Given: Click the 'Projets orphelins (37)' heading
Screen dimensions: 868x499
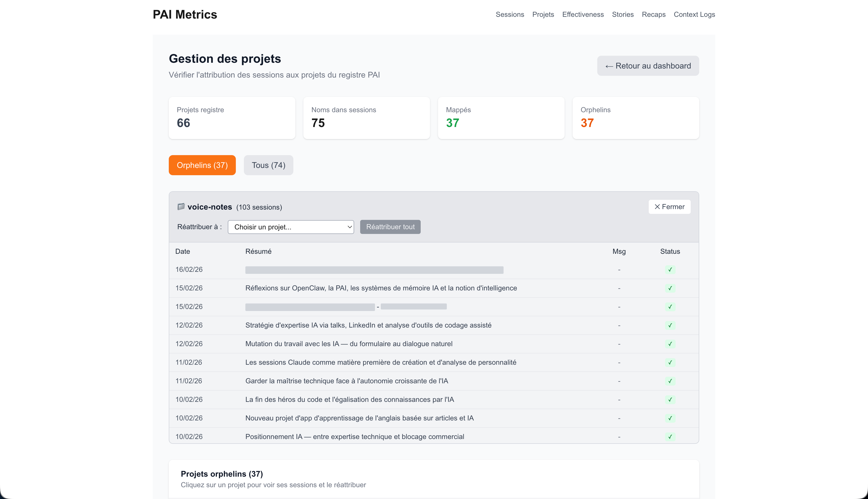Looking at the screenshot, I should pos(222,474).
